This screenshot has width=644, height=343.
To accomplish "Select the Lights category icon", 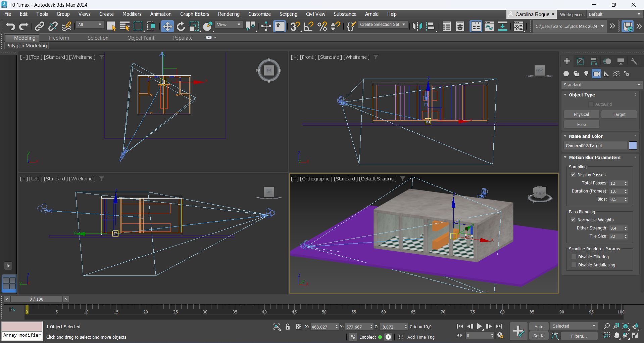I will 586,74.
